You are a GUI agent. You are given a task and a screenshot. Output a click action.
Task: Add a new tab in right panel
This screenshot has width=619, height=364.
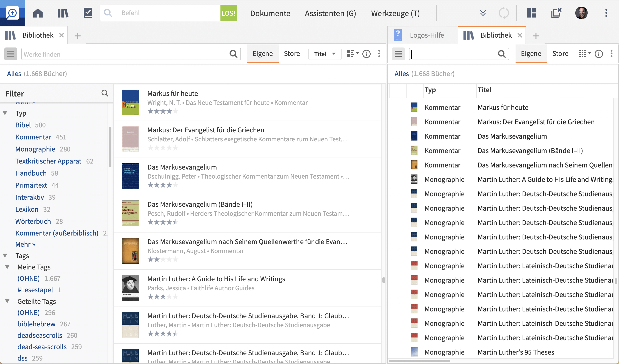tap(536, 36)
